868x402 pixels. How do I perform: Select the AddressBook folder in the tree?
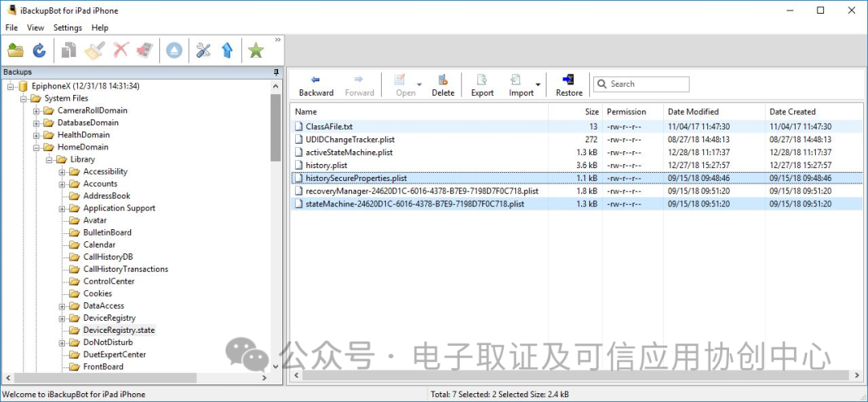click(107, 196)
